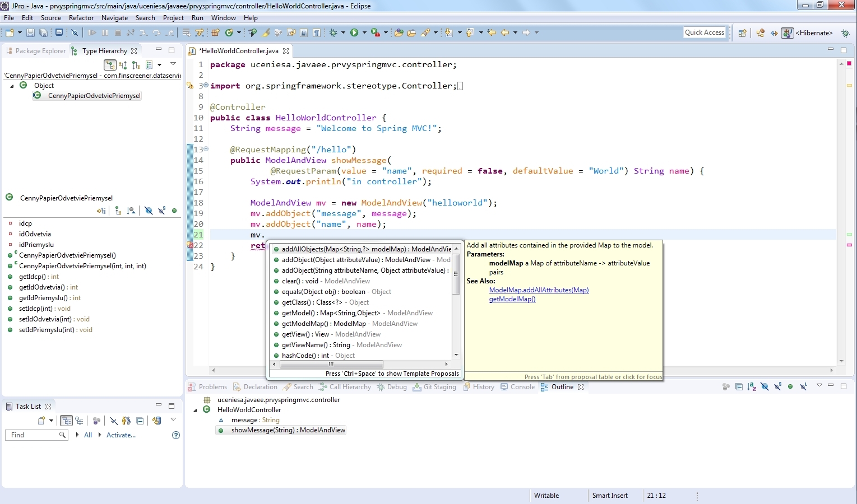Click the Next Annotation toolbar icon
The width and height of the screenshot is (857, 504).
[x=448, y=32]
